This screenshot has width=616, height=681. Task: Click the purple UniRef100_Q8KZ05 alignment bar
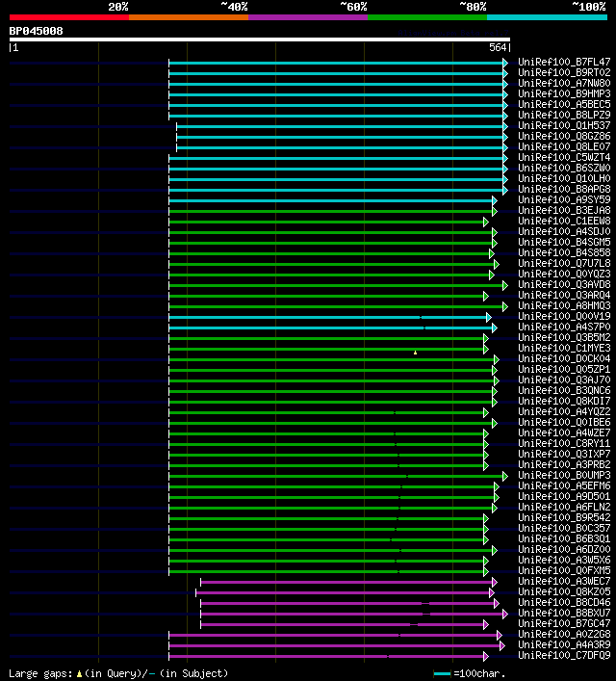click(343, 592)
